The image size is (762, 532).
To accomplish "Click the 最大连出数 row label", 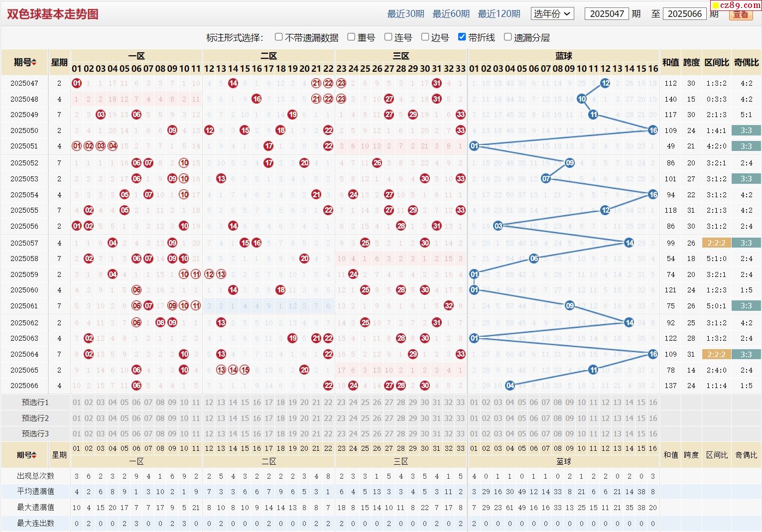I will point(35,524).
